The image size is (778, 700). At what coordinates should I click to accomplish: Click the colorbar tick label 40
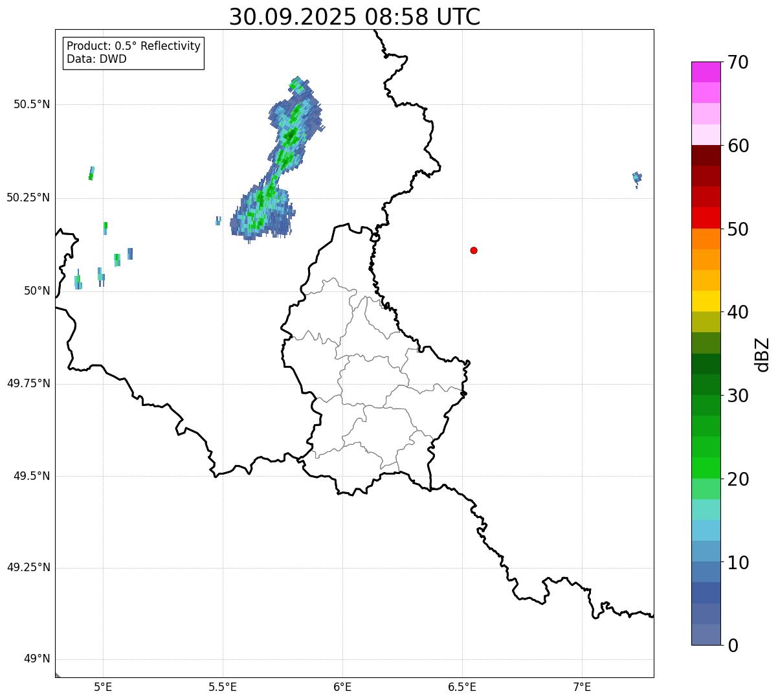click(739, 312)
